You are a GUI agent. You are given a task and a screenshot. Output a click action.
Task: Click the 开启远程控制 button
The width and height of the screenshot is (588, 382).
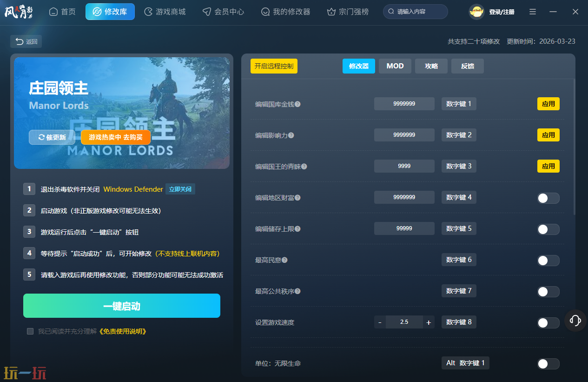[x=274, y=66]
